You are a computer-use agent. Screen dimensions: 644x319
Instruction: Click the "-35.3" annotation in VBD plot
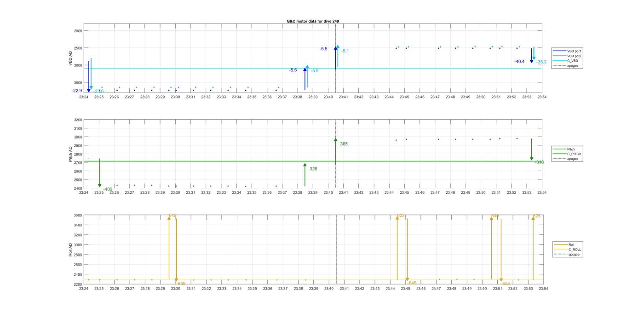point(541,62)
